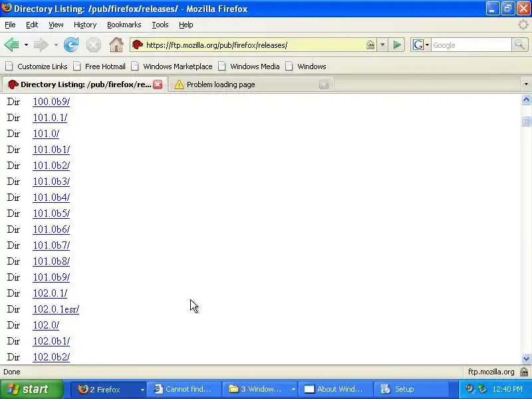Click the clock showing 12:40 PM
Viewport: 532px width, 399px height.
pos(507,389)
